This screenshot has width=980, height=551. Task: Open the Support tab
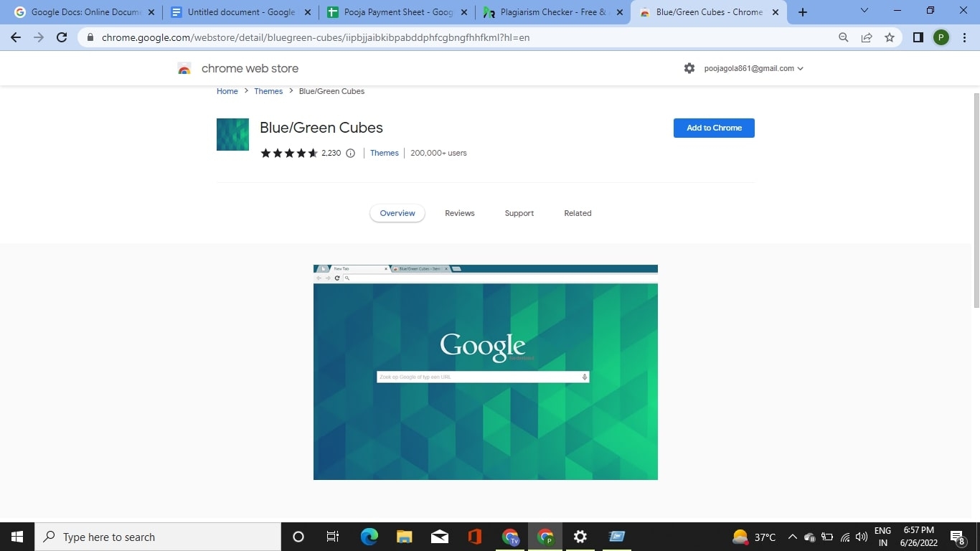(x=519, y=213)
